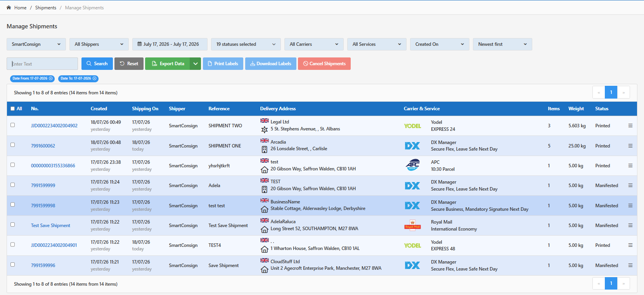Focus the Enter Text search field
The height and width of the screenshot is (295, 644).
pos(42,64)
